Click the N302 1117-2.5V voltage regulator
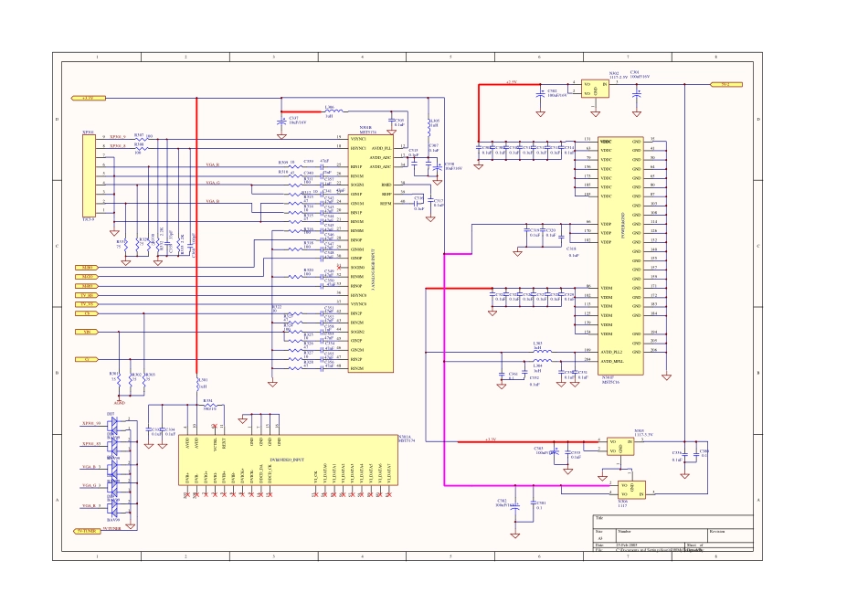 click(596, 88)
